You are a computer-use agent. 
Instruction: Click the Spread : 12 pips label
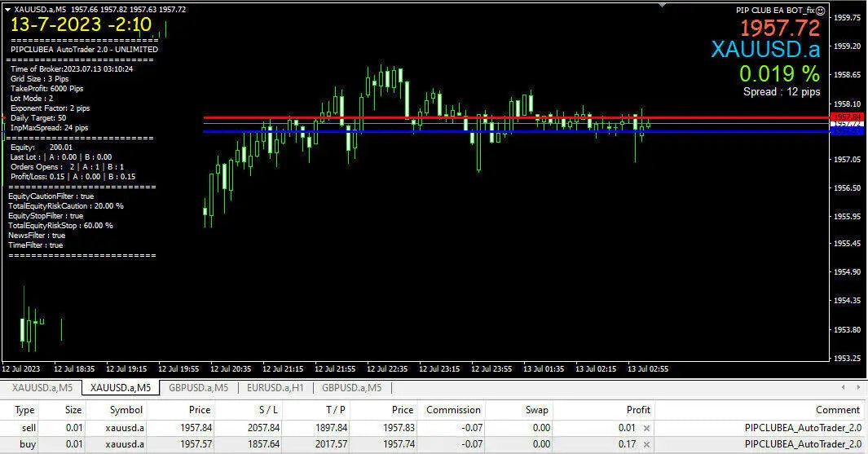782,92
